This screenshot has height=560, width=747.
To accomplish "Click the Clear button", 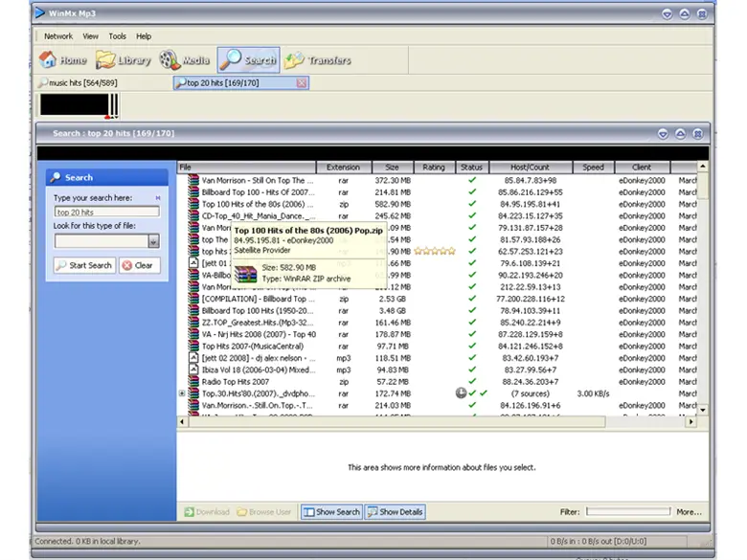I will coord(139,265).
